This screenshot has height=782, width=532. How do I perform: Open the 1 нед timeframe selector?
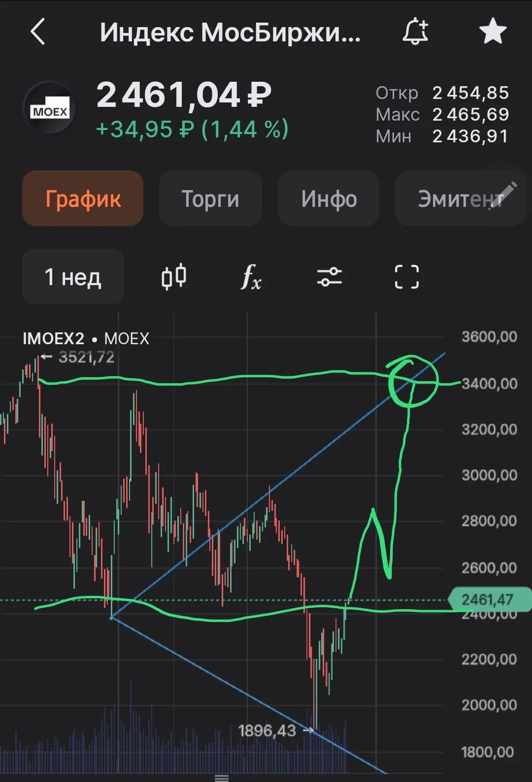click(x=73, y=277)
